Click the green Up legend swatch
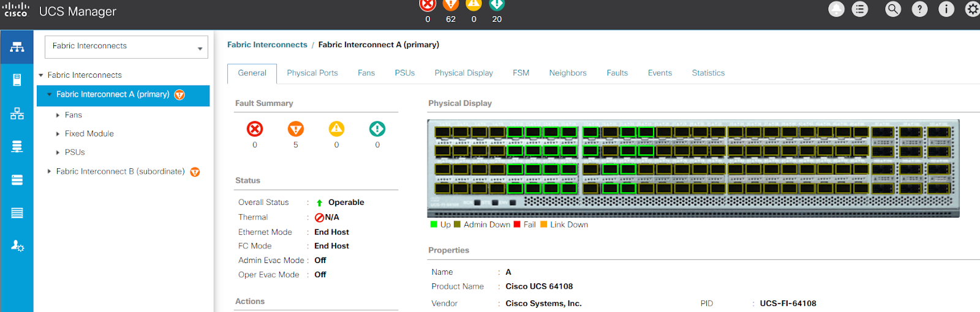Screen dimensions: 980x312 pyautogui.click(x=434, y=225)
